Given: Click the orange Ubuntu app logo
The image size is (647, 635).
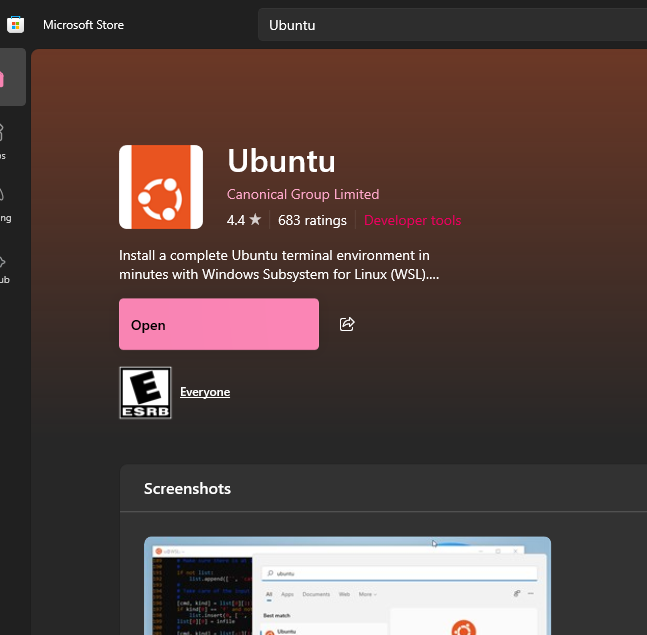Looking at the screenshot, I should (x=161, y=187).
